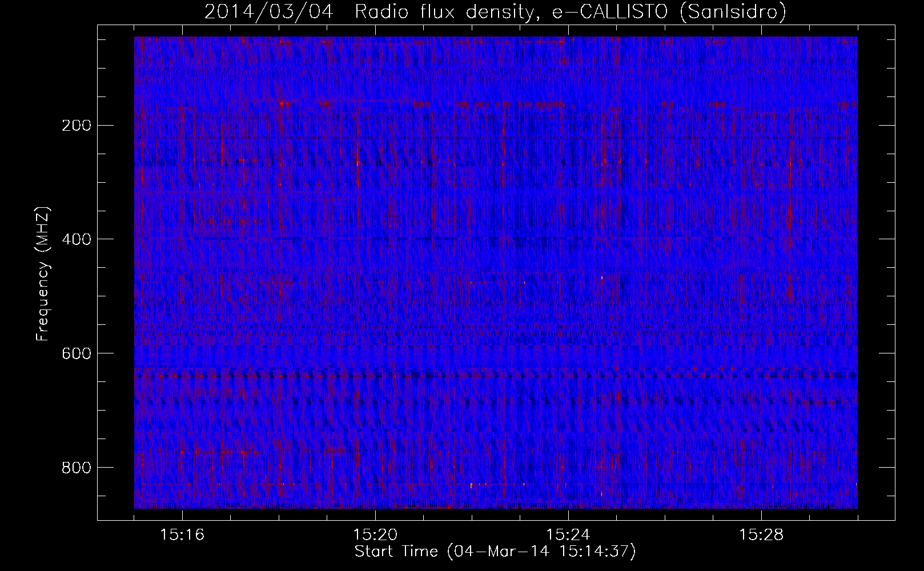Click the 800 frequency tick label
This screenshot has height=571, width=924.
(76, 468)
